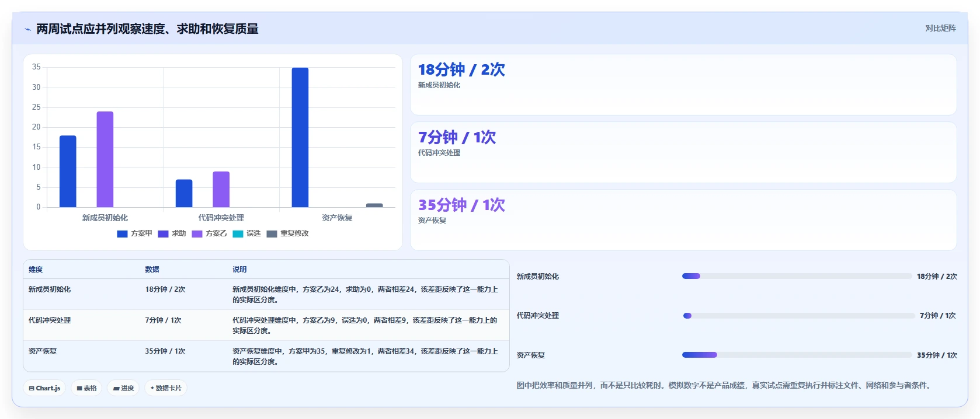Image resolution: width=980 pixels, height=419 pixels.
Task: Click the description mentioning 方案甲为35
Action: click(x=366, y=357)
